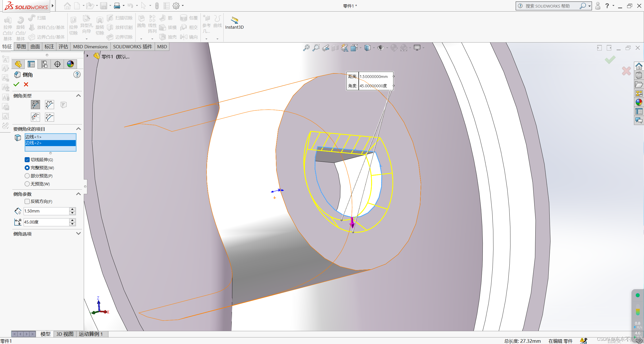
Task: Open the FeatureManager design tree tab
Action: pyautogui.click(x=18, y=64)
